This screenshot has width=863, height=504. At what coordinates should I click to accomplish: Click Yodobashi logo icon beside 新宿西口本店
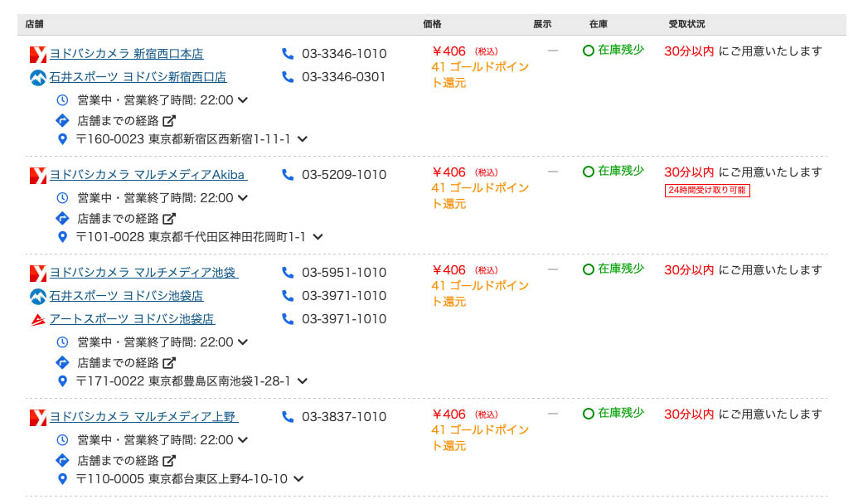38,55
